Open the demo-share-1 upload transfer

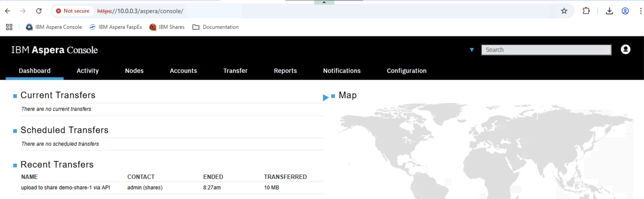click(65, 187)
